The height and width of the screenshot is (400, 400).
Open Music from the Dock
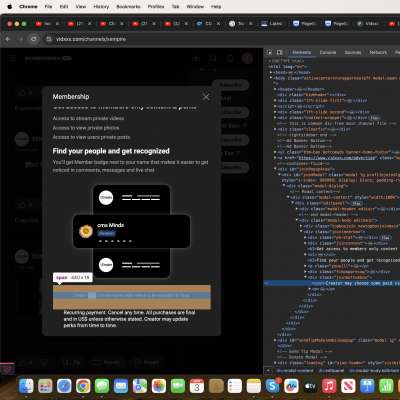click(329, 386)
